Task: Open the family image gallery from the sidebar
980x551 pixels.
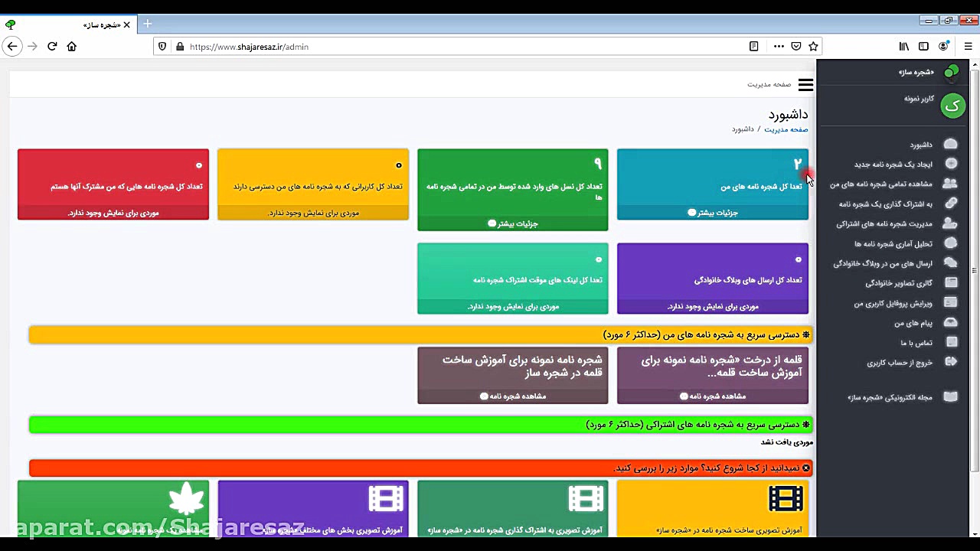Action: click(951, 282)
